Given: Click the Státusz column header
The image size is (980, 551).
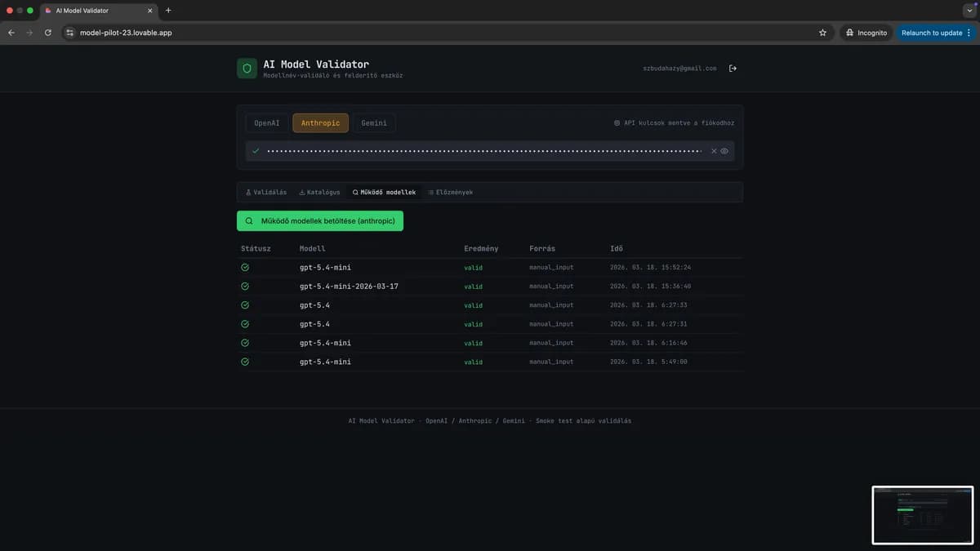Looking at the screenshot, I should pyautogui.click(x=256, y=248).
